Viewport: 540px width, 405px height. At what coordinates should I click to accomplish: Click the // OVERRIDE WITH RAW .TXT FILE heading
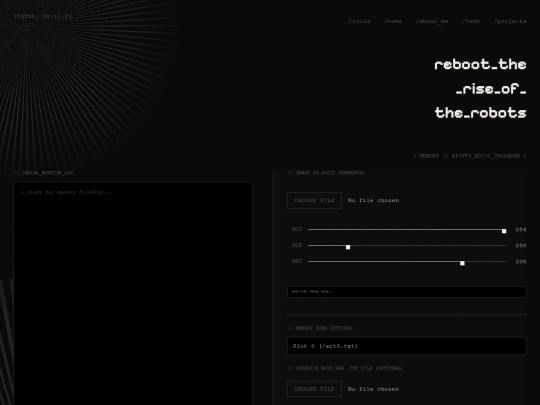click(x=345, y=368)
